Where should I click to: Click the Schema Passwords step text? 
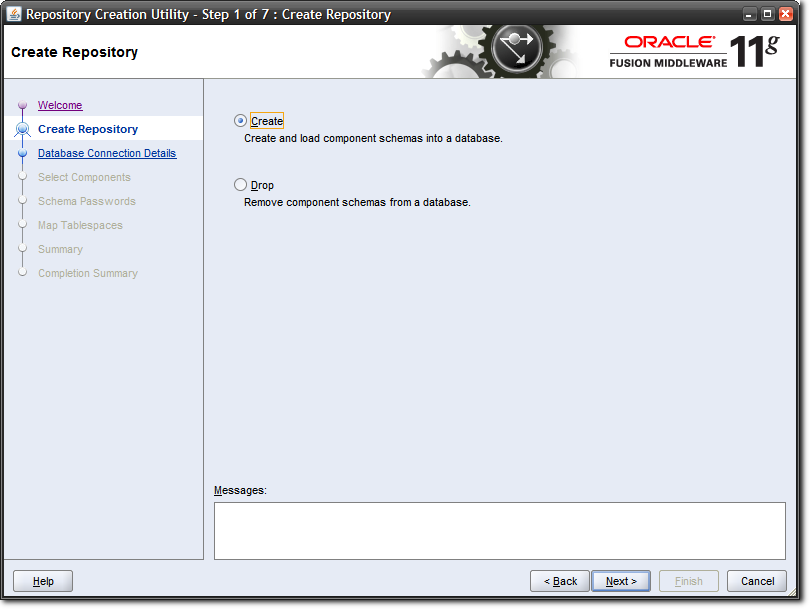pos(87,201)
